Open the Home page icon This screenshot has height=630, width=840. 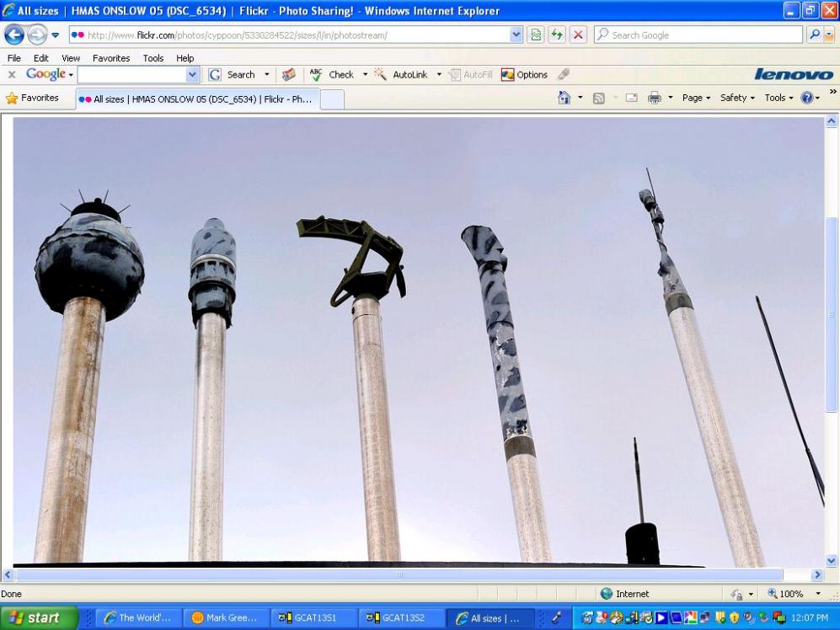[x=564, y=98]
